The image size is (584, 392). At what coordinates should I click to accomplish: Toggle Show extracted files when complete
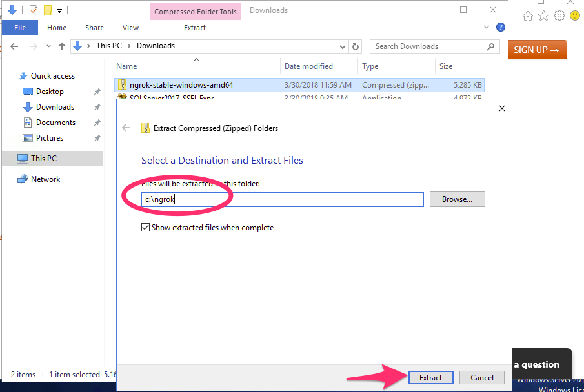pos(146,228)
